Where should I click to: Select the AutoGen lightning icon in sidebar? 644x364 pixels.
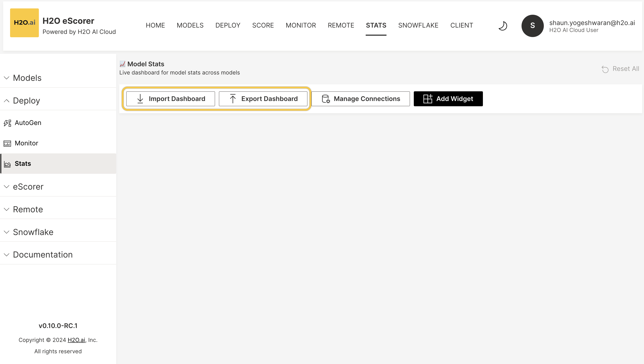click(x=7, y=123)
